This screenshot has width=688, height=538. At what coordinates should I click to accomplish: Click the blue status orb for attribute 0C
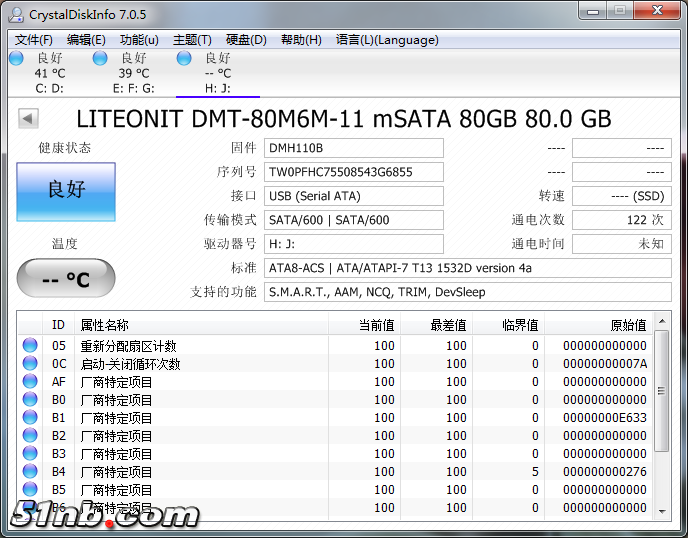(30, 363)
